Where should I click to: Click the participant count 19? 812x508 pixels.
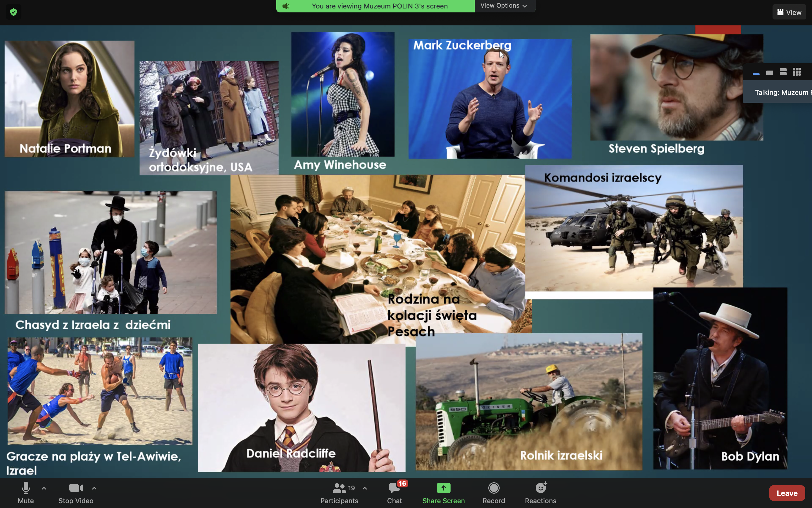[x=351, y=488]
